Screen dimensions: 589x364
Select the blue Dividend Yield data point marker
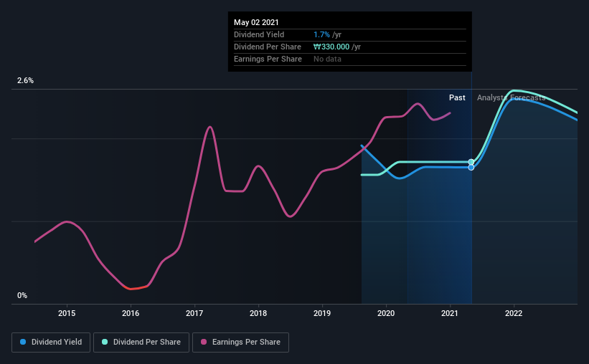(471, 168)
